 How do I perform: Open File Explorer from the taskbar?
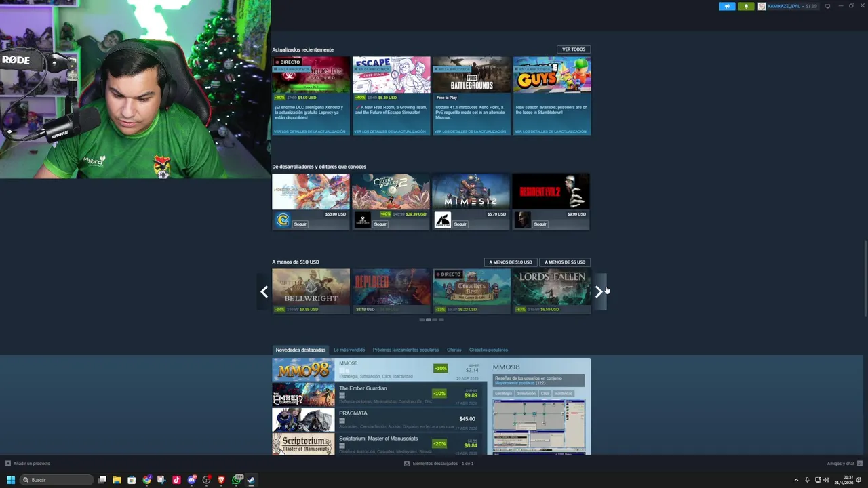[x=117, y=480]
